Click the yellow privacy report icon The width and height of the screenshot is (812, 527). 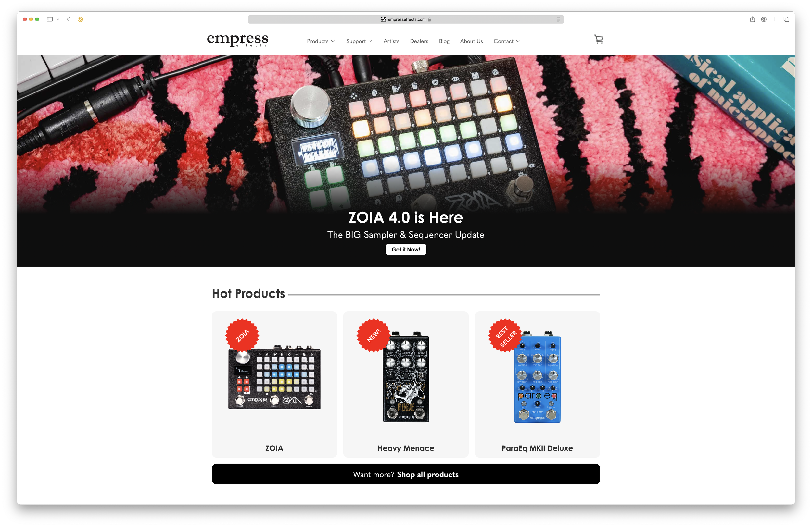[x=81, y=19]
